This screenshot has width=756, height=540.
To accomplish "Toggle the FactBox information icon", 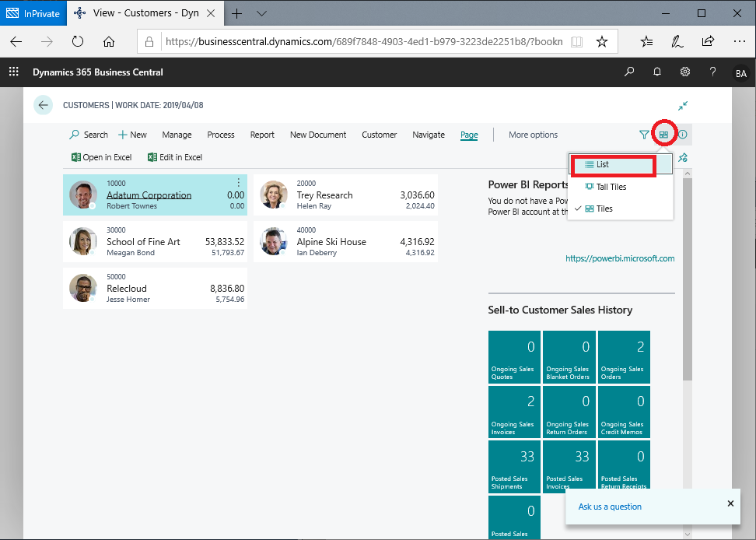I will [683, 135].
